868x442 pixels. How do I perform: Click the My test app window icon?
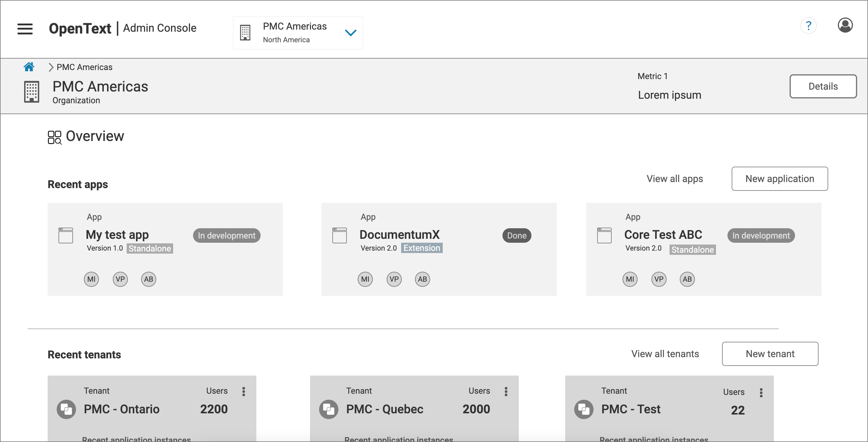click(x=66, y=235)
